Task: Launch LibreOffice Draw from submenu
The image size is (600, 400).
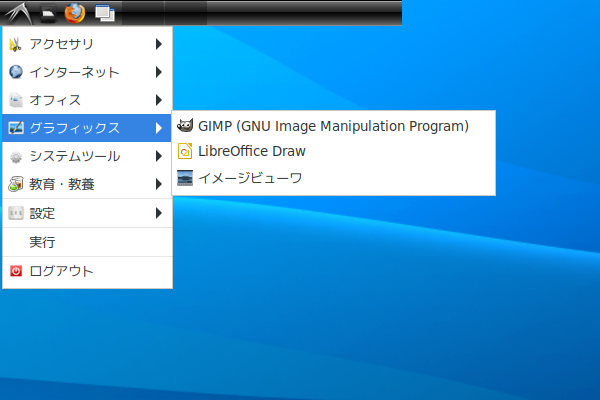Action: tap(334, 151)
